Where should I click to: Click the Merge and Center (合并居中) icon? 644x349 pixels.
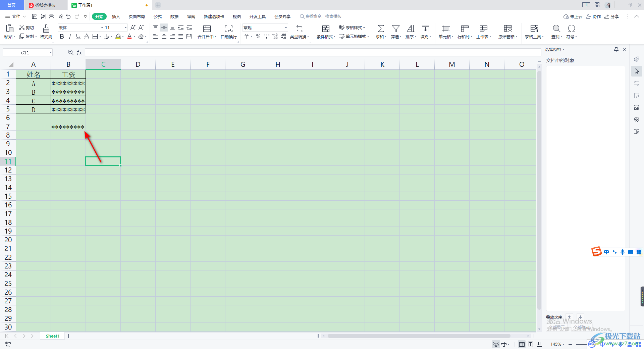pyautogui.click(x=207, y=29)
